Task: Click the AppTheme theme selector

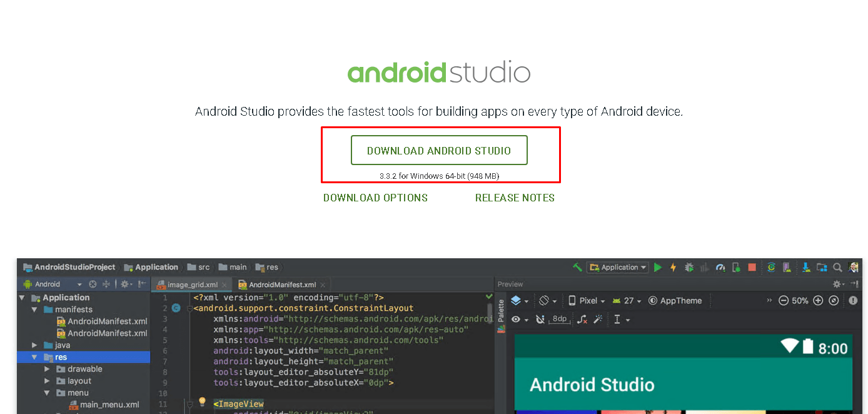Action: click(x=675, y=301)
